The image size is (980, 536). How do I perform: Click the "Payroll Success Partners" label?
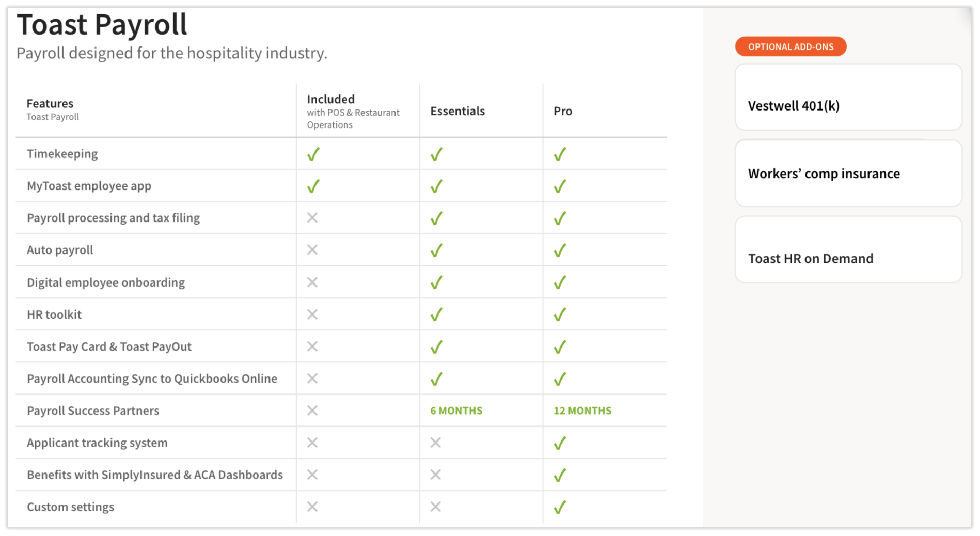93,411
